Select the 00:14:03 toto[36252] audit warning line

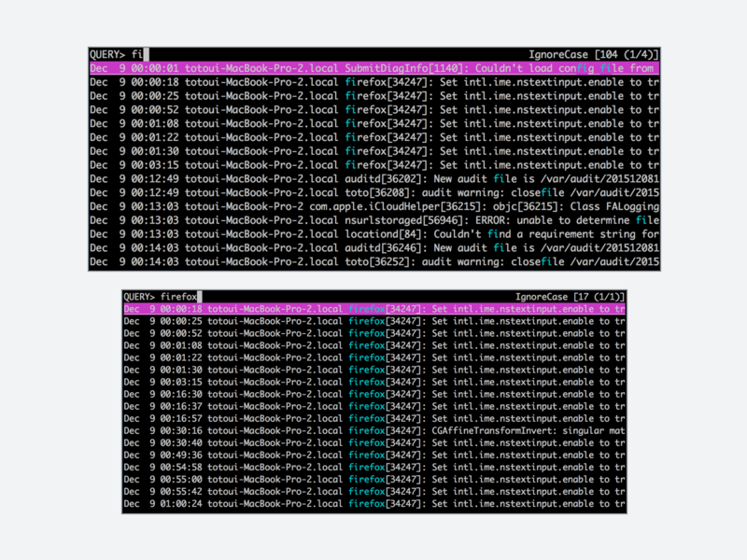374,261
